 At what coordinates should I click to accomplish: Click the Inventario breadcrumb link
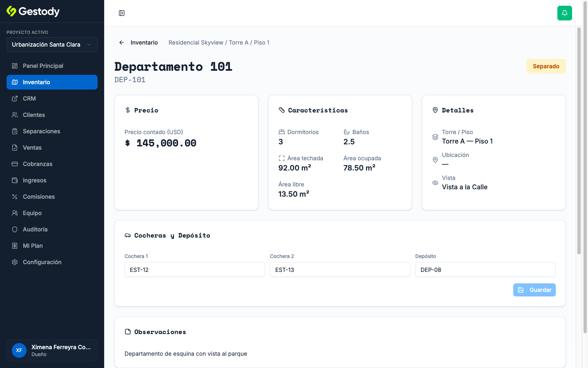[144, 43]
